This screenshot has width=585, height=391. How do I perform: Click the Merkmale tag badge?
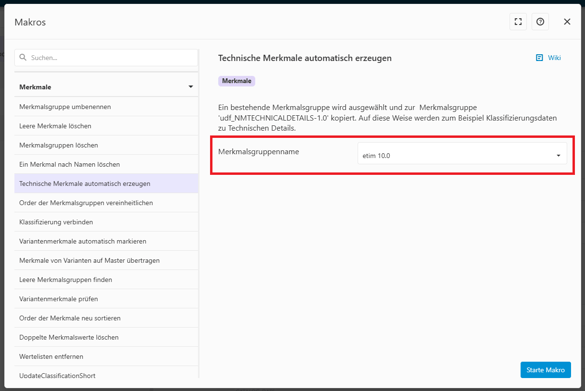point(237,81)
